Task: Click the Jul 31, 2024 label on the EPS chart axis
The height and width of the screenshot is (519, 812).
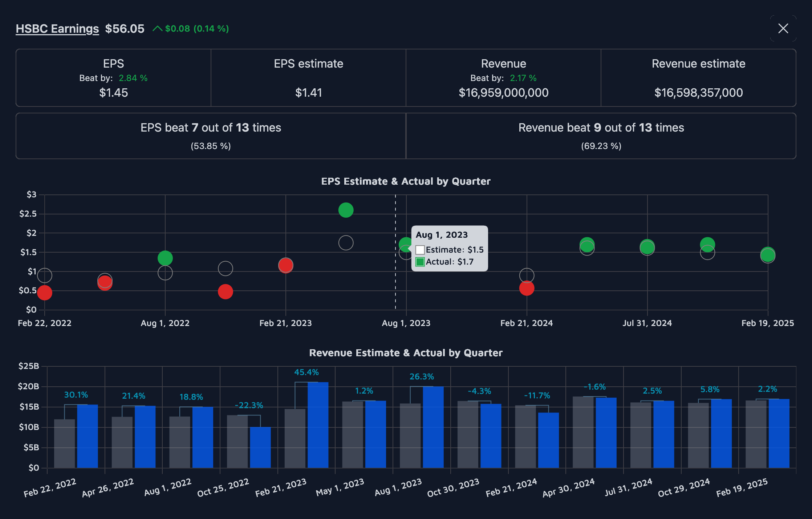Action: 647,323
